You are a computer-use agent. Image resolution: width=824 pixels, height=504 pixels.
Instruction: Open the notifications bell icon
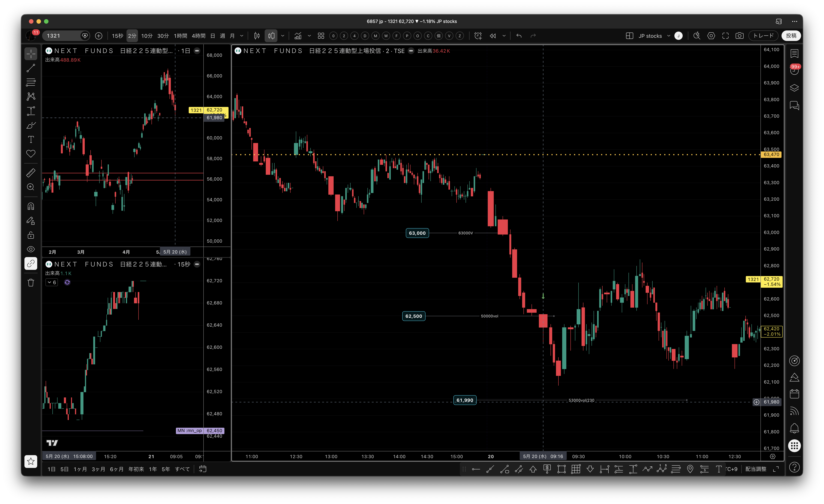click(794, 428)
